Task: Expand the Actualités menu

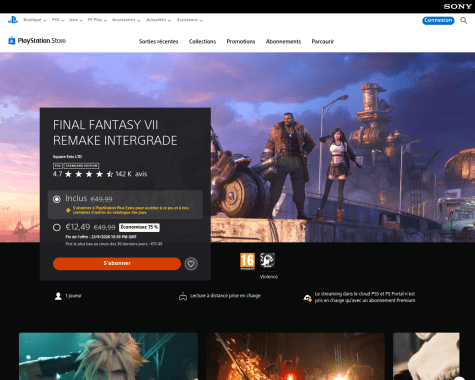Action: tap(158, 20)
